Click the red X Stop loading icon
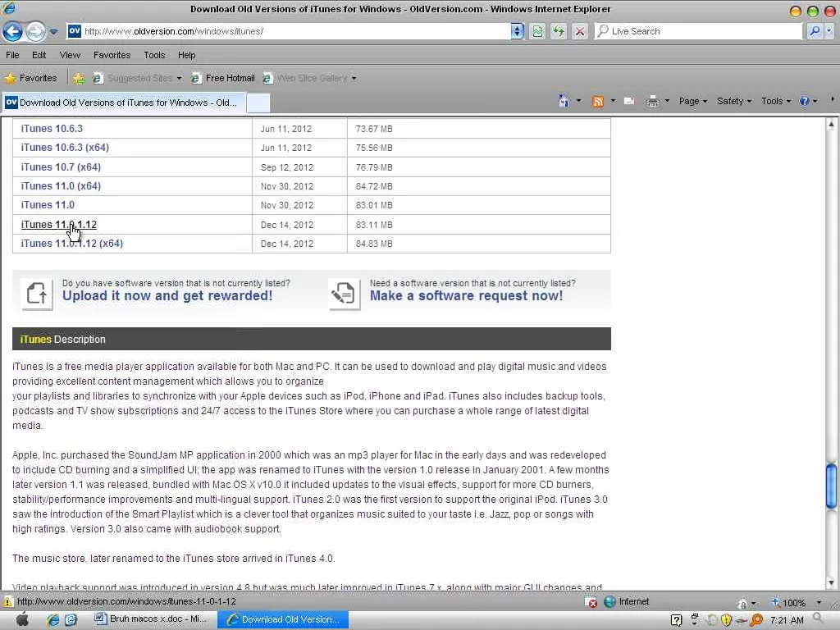This screenshot has height=630, width=840. [x=580, y=31]
